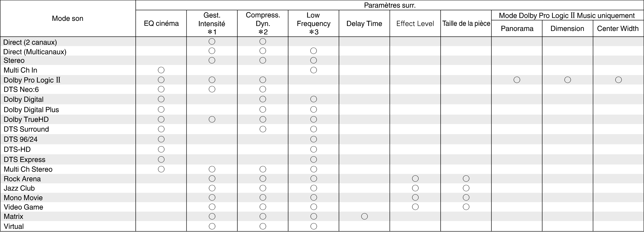Viewport: 644px width, 233px height.
Task: Click Taille de la pièce circle for Video Game
Action: (466, 207)
